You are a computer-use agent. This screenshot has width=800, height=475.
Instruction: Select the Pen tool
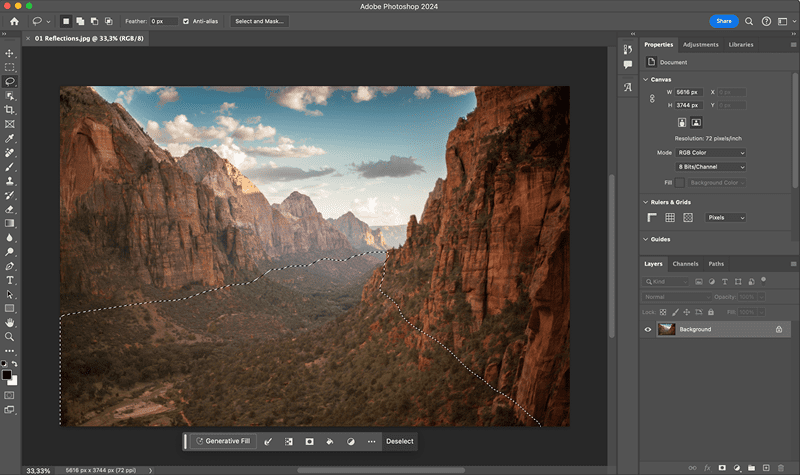10,266
